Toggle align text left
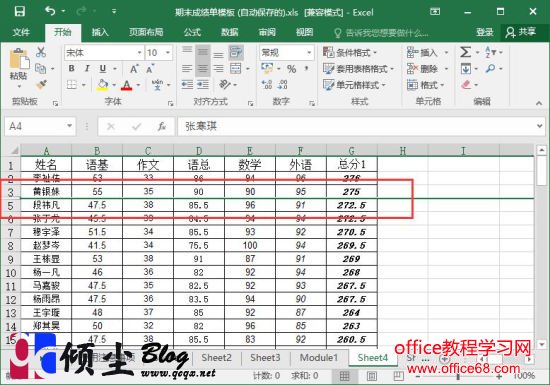Screen dimensions: 550x385 tap(187, 69)
